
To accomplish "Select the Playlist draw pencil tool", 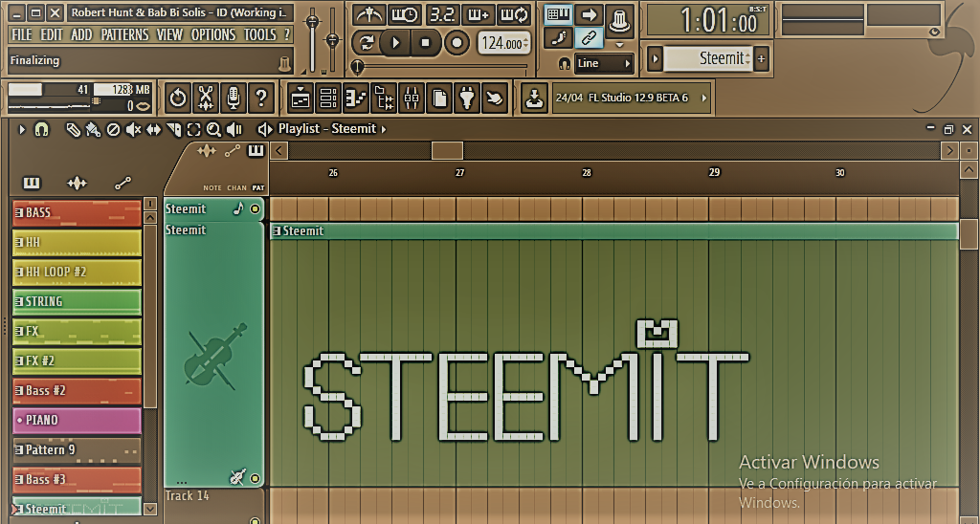I will coord(73,130).
